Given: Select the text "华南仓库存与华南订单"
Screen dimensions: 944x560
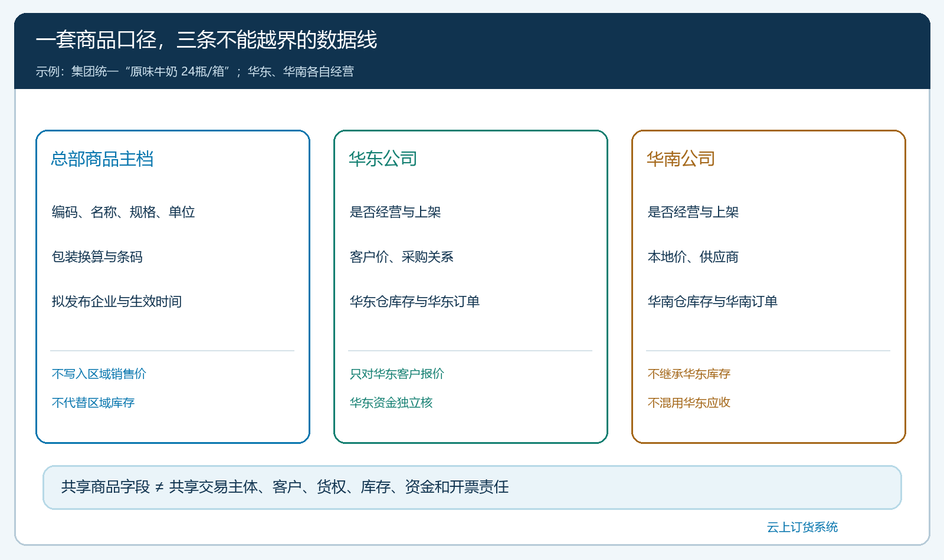Looking at the screenshot, I should 713,301.
